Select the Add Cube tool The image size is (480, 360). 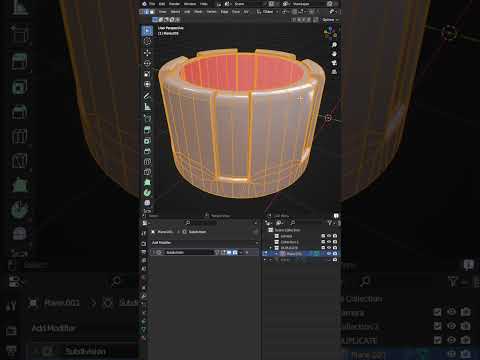point(147,118)
